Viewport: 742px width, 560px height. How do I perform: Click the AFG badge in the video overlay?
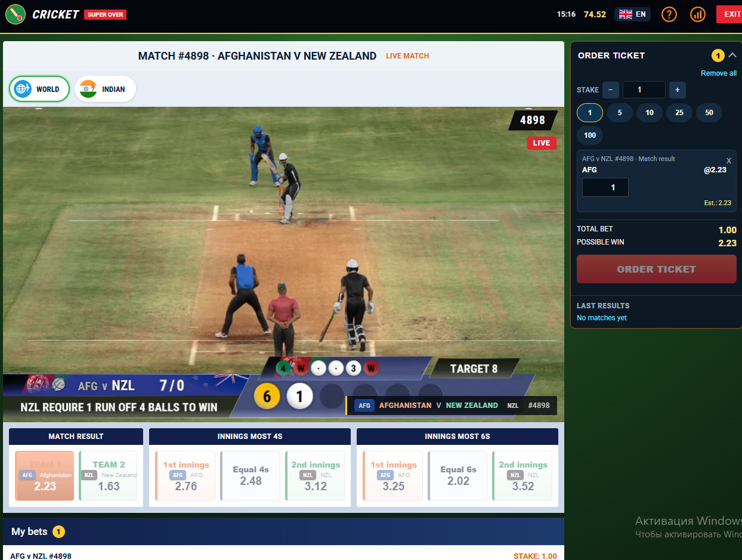(364, 406)
